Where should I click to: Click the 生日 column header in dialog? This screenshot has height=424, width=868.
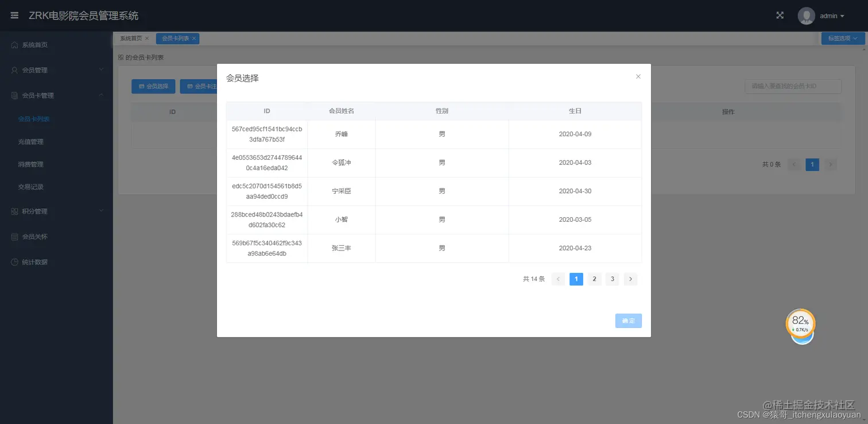[x=575, y=111]
